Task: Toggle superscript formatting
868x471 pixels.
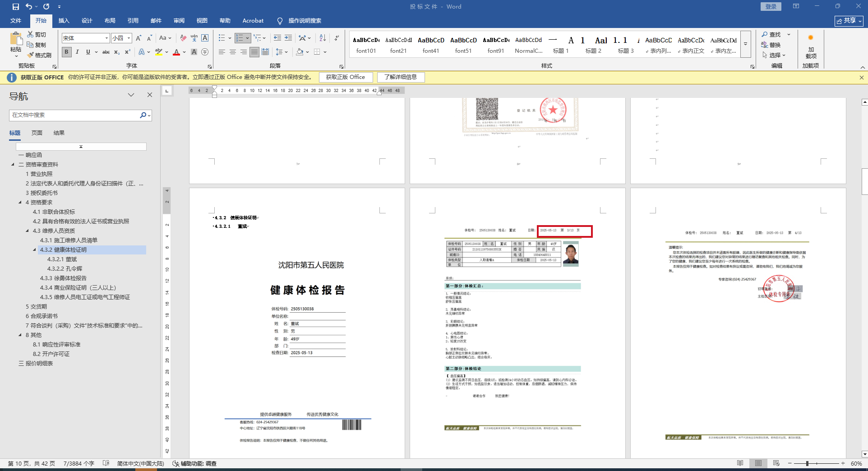Action: coord(128,52)
